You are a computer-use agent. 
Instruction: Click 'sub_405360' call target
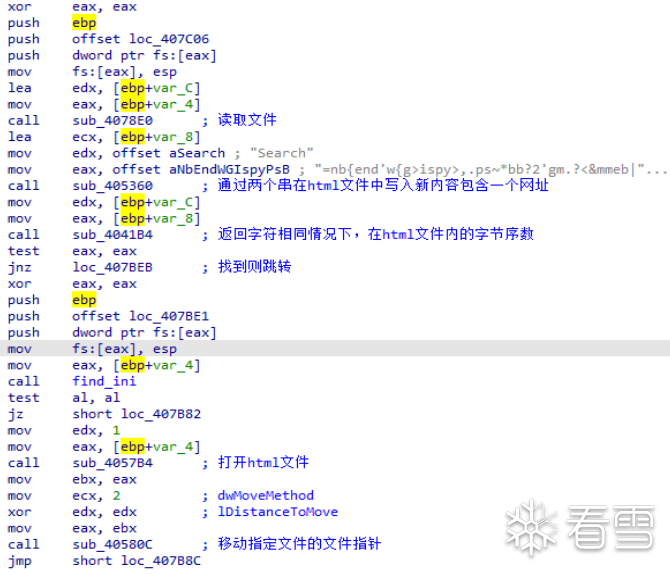pos(112,185)
